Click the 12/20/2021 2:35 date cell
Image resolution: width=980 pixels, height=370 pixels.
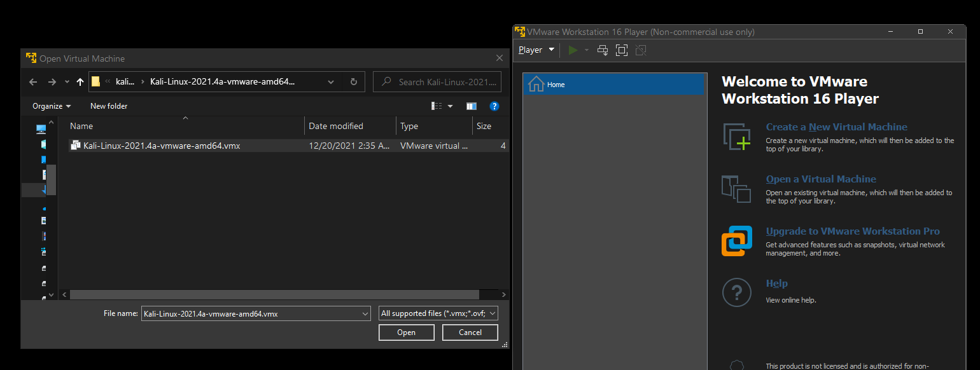point(349,146)
